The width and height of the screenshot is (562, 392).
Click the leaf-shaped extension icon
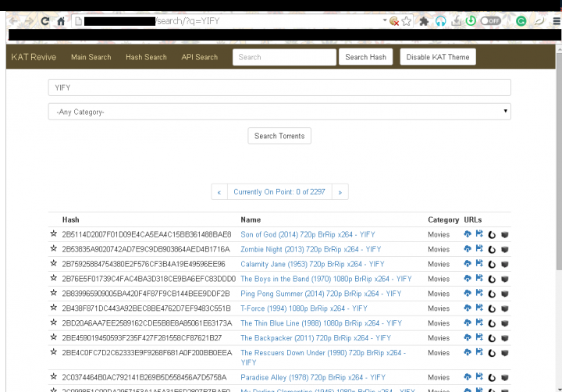[x=539, y=21]
